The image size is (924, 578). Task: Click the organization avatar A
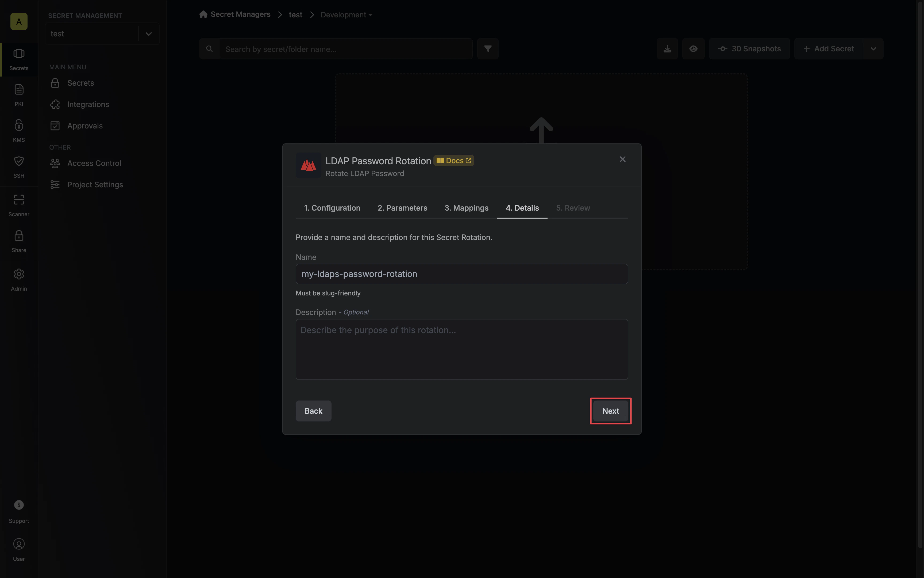19,21
